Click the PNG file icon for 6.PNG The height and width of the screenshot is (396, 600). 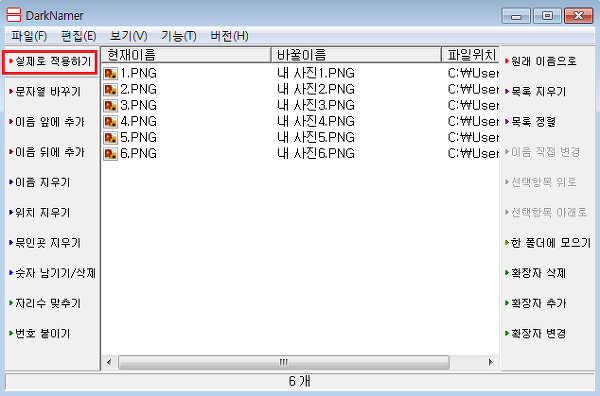click(111, 153)
